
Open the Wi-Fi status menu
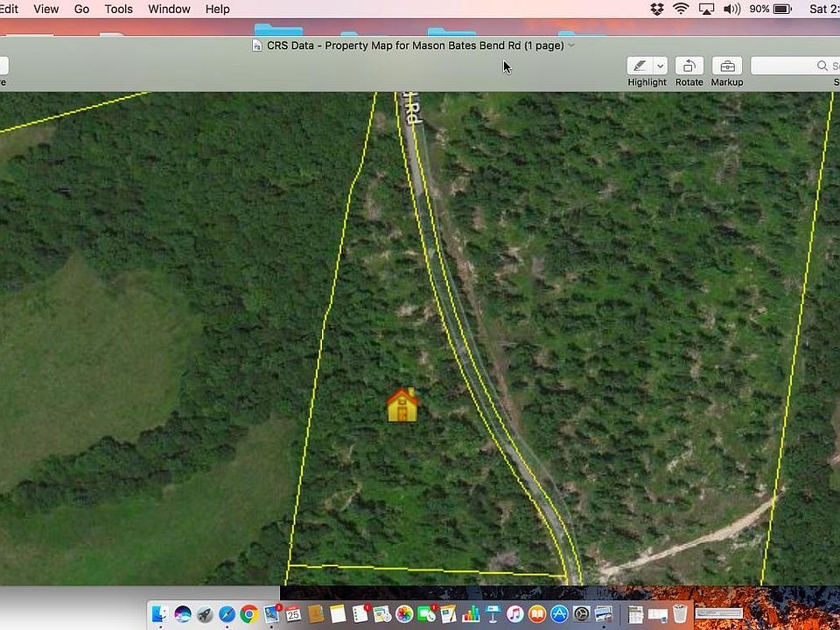[x=681, y=9]
